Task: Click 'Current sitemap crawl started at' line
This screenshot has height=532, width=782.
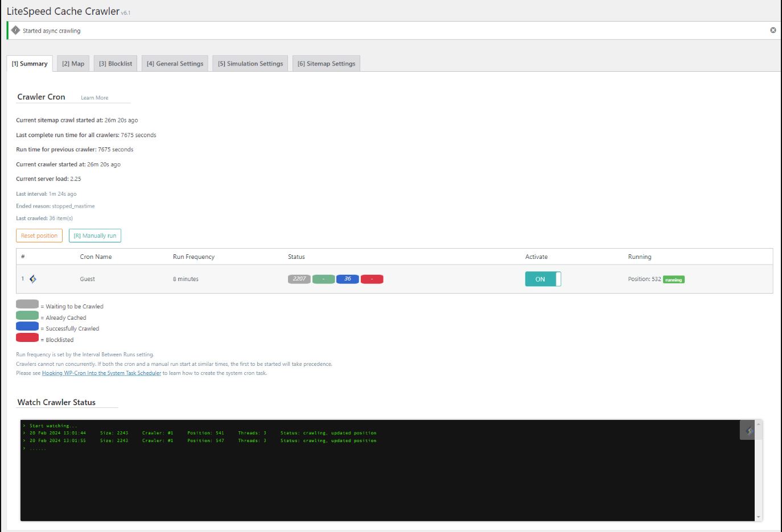Action: (x=77, y=120)
